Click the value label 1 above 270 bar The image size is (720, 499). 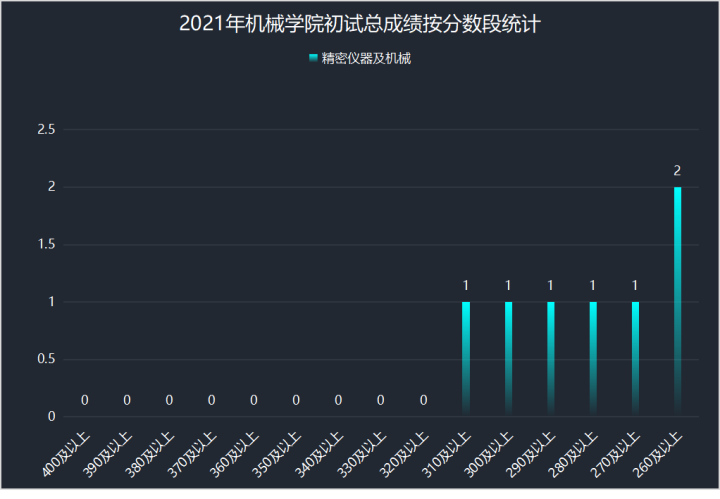[x=635, y=286]
